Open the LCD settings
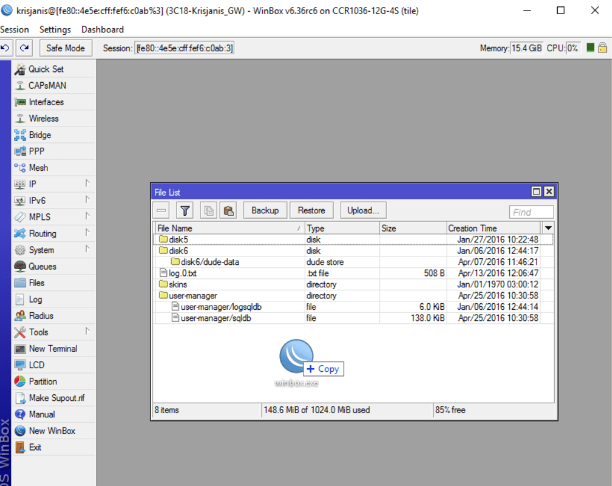 [53, 365]
